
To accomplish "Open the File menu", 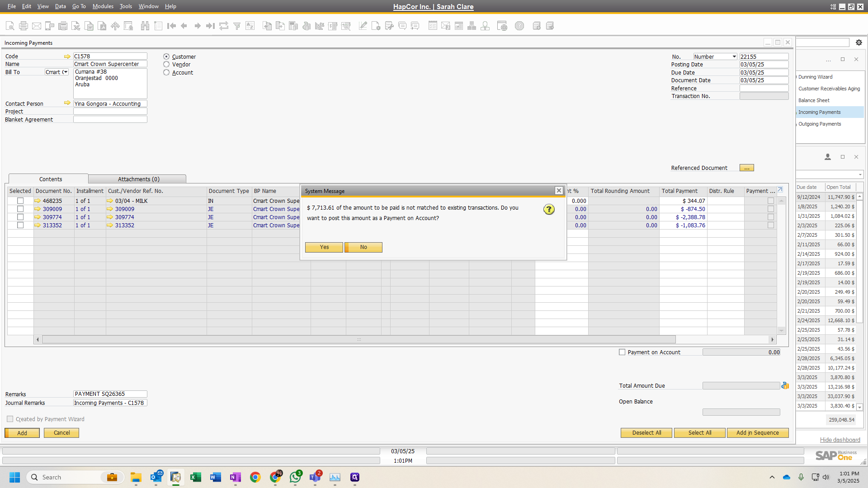I will (x=12, y=6).
